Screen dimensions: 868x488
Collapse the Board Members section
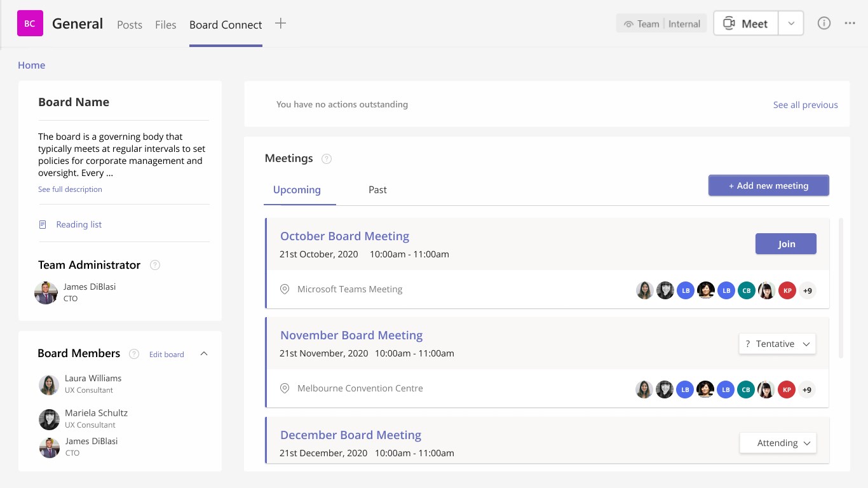pos(204,354)
